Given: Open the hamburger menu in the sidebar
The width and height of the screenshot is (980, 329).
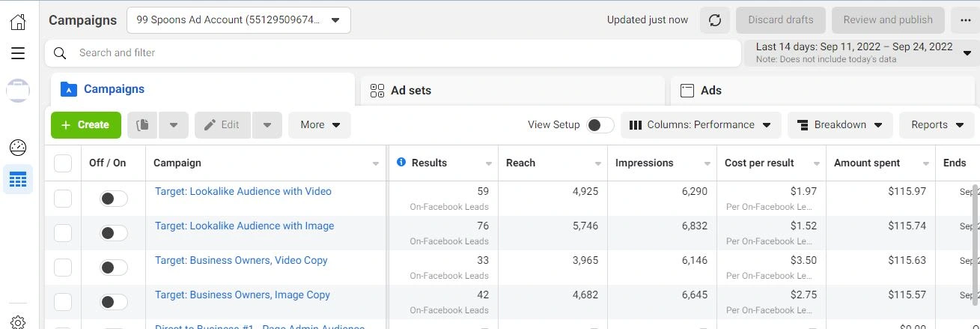Looking at the screenshot, I should click(18, 53).
